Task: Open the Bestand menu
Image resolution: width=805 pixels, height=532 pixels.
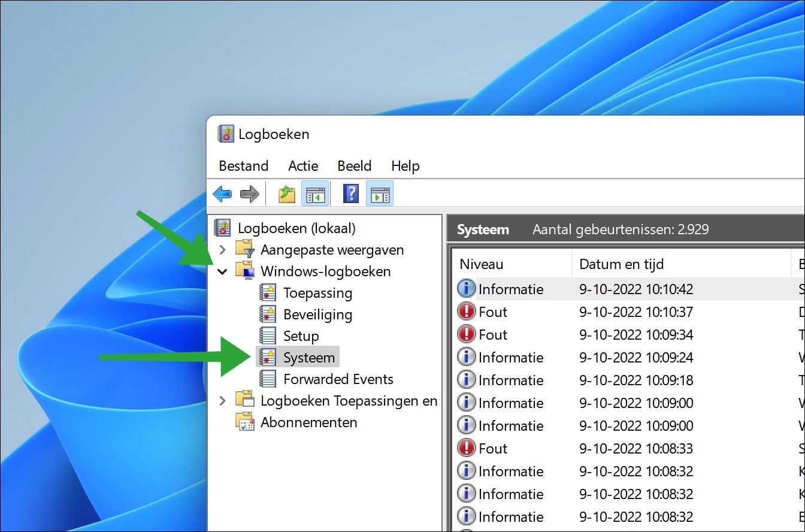Action: (x=243, y=166)
